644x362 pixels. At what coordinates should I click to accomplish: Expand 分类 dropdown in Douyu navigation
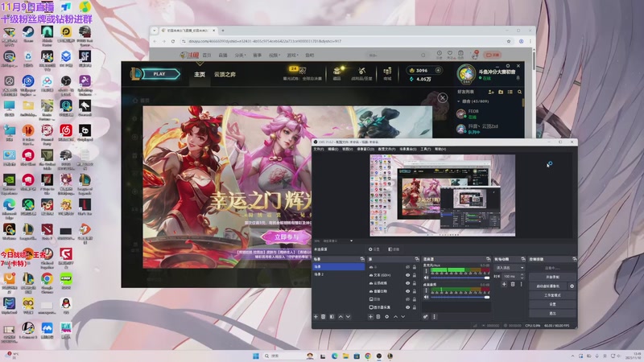click(x=240, y=55)
